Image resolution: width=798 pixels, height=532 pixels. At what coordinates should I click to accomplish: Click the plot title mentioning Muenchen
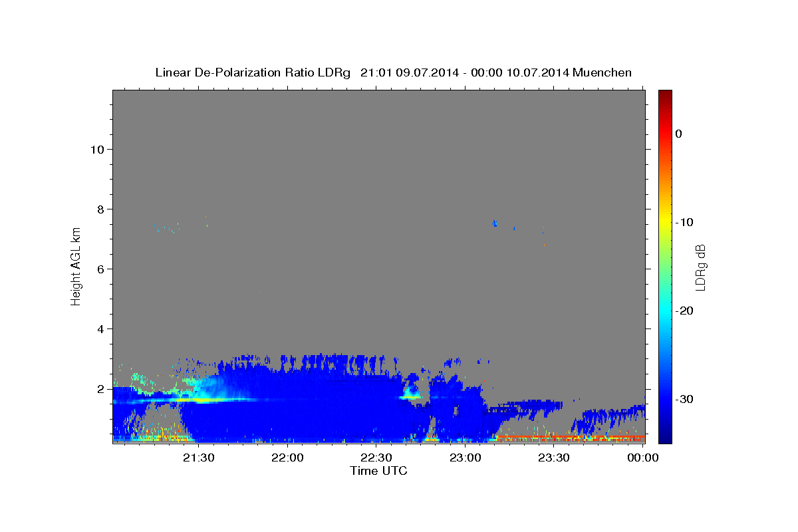[393, 72]
